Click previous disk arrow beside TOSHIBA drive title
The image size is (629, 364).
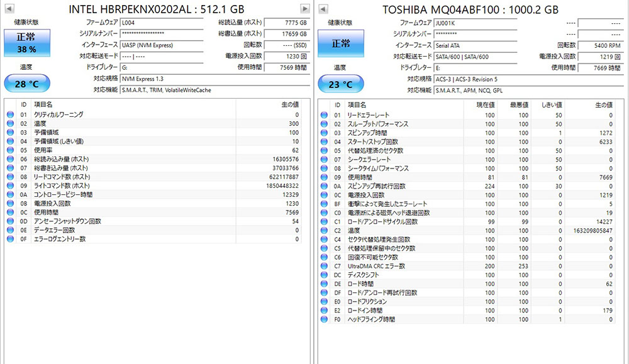[x=323, y=9]
